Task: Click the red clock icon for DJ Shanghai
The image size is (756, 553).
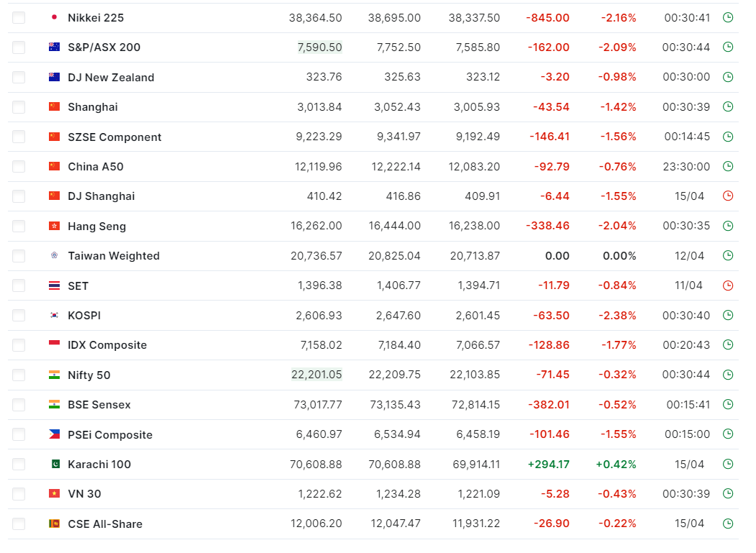Action: (x=728, y=196)
